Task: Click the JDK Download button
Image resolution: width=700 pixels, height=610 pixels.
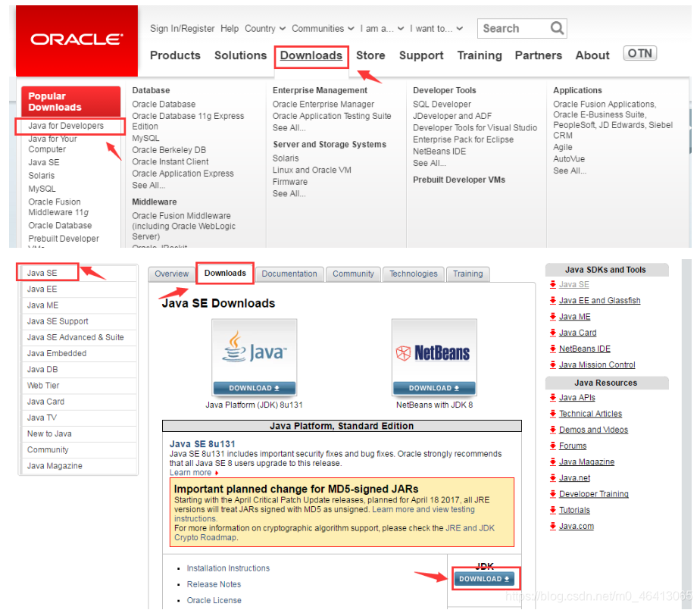Action: [484, 579]
